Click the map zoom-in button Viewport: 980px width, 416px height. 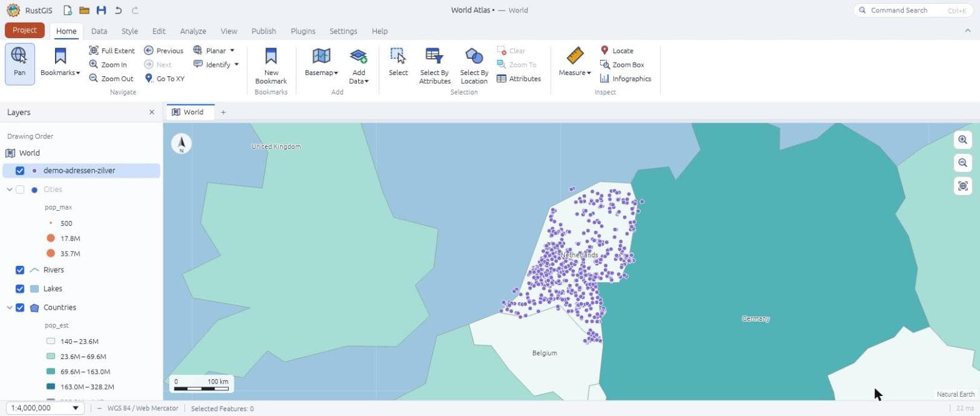pyautogui.click(x=962, y=140)
